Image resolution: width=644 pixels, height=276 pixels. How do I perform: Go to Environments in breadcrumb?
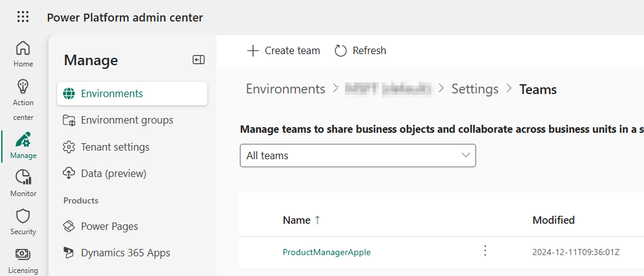tap(285, 89)
